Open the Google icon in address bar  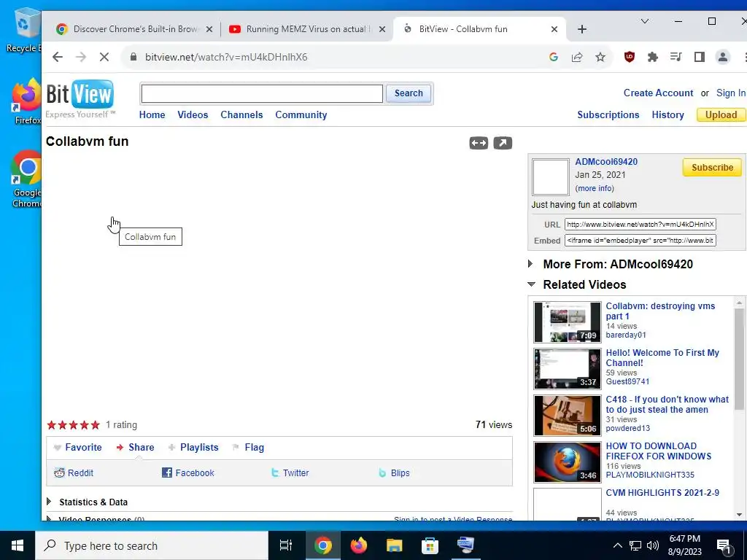click(x=554, y=57)
